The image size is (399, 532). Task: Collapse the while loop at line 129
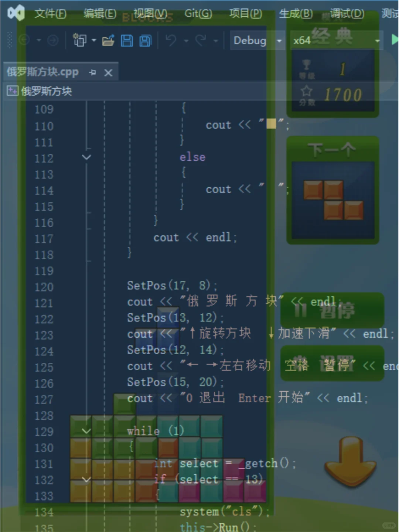86,431
